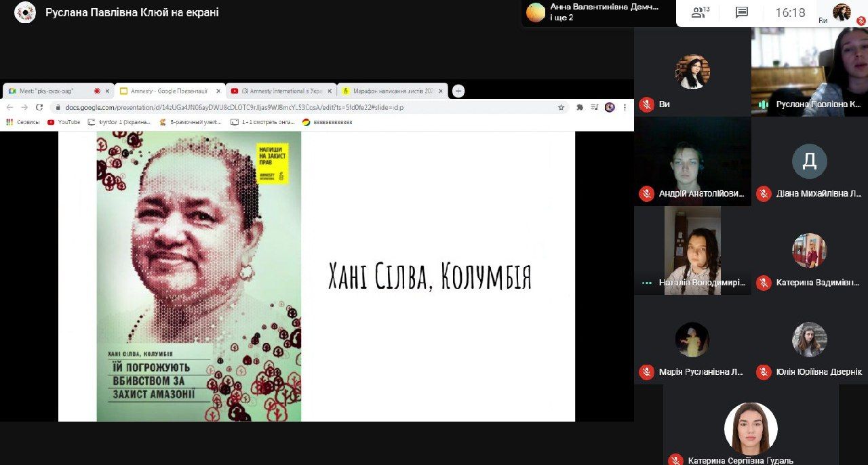
Task: Open the Сервисы apps bookmark
Action: point(24,122)
